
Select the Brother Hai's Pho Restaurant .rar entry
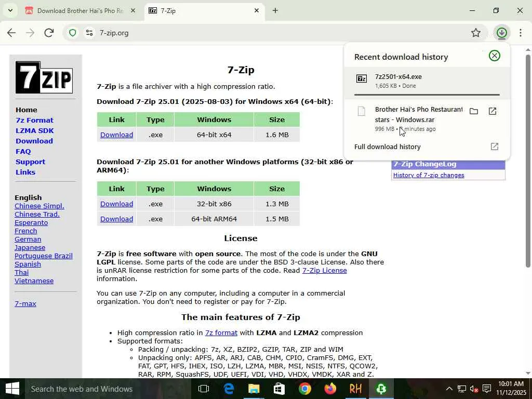[x=427, y=119]
